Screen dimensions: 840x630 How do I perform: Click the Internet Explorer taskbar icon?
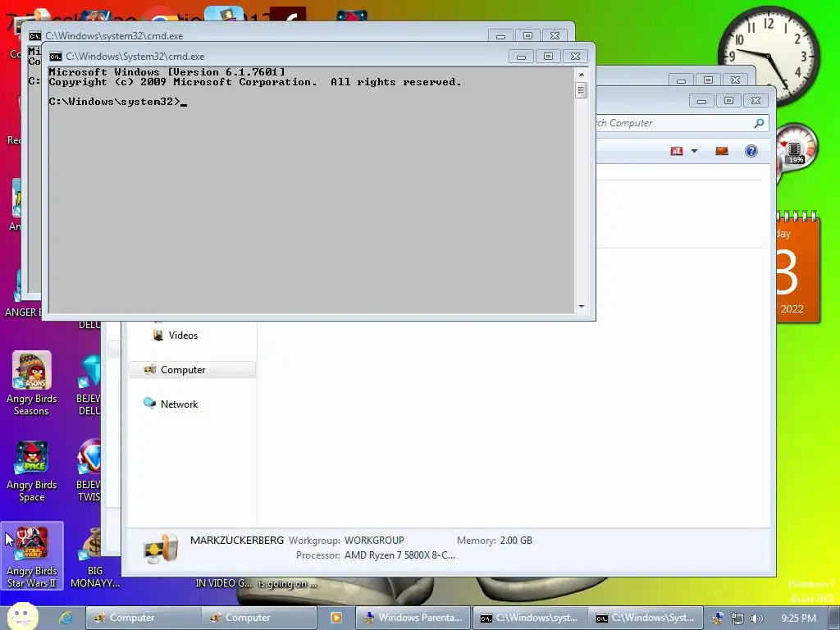pos(66,618)
